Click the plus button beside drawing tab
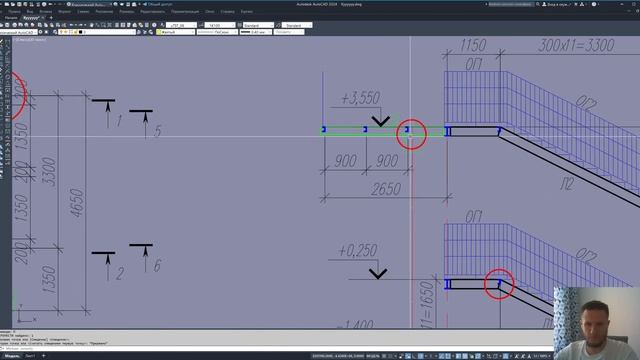 click(51, 18)
